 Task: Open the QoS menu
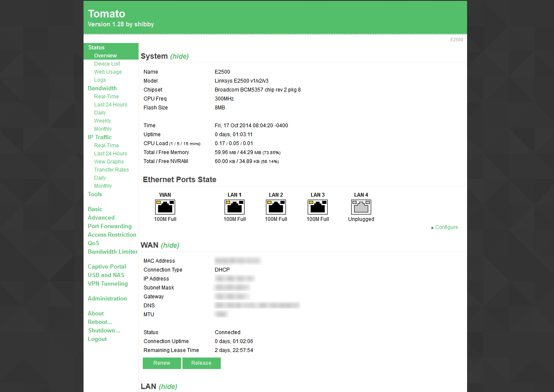(x=93, y=243)
